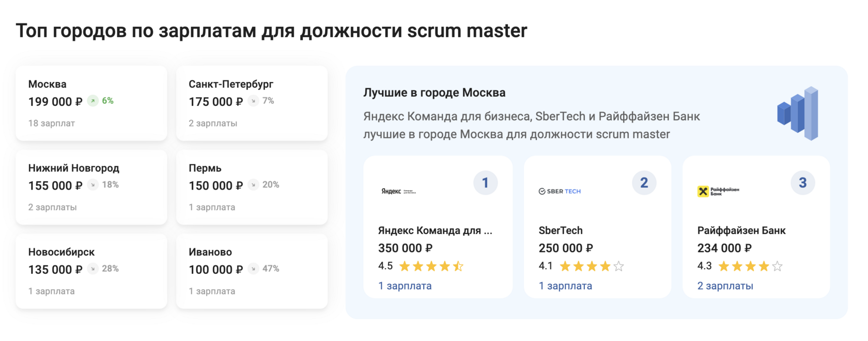Viewport: 868px width, 341px height.
Task: Open the Москва salary card
Action: point(91,103)
